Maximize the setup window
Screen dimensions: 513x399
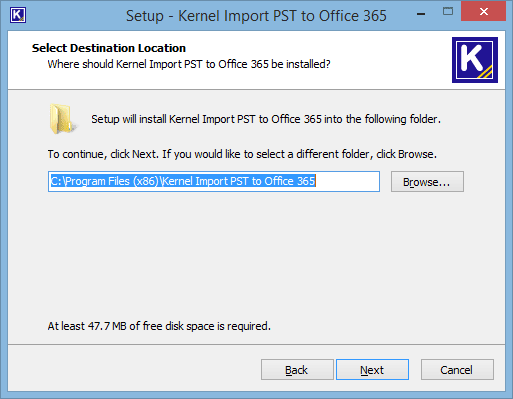(448, 12)
